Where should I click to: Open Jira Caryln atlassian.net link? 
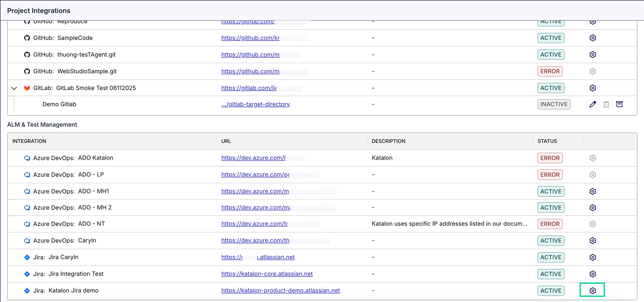(258, 257)
